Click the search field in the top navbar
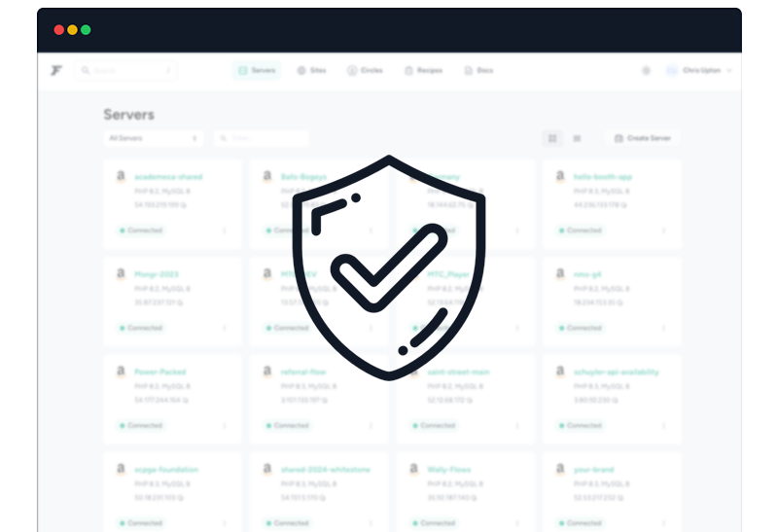778x532 pixels. point(126,71)
